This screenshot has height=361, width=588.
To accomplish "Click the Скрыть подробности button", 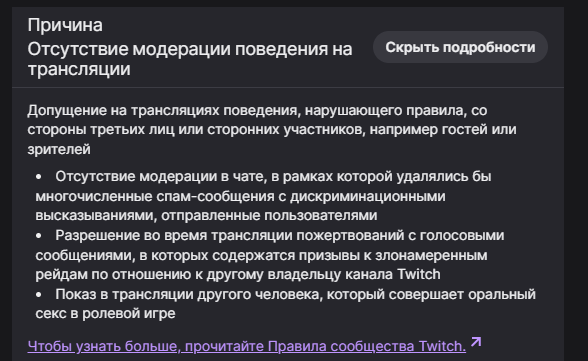I will pos(460,47).
